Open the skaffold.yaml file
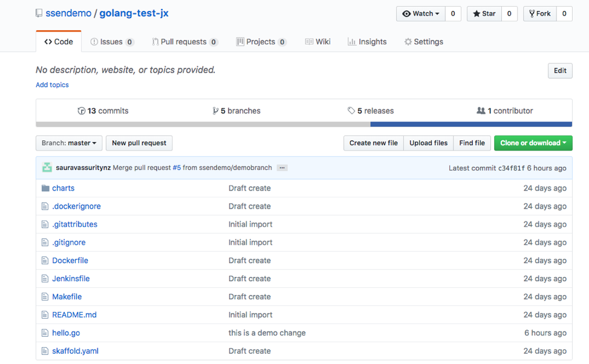Viewport: 589px width, 364px height. coord(75,351)
